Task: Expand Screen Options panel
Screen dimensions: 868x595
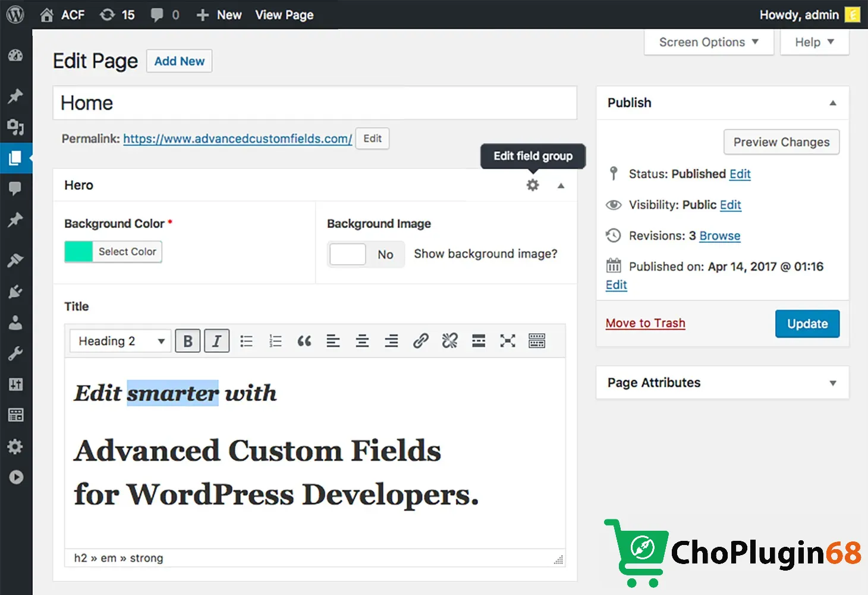Action: (x=709, y=42)
